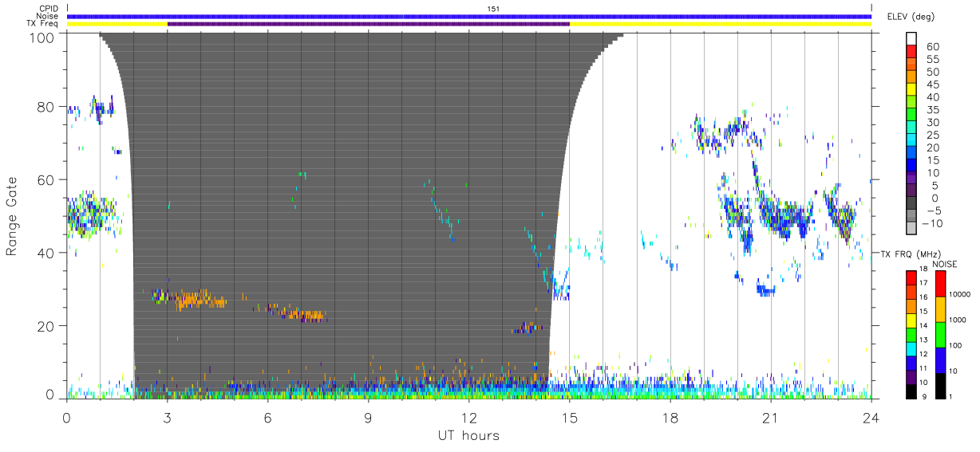Select the yellow 14–15 MHz TX FRQ segment

tap(911, 320)
